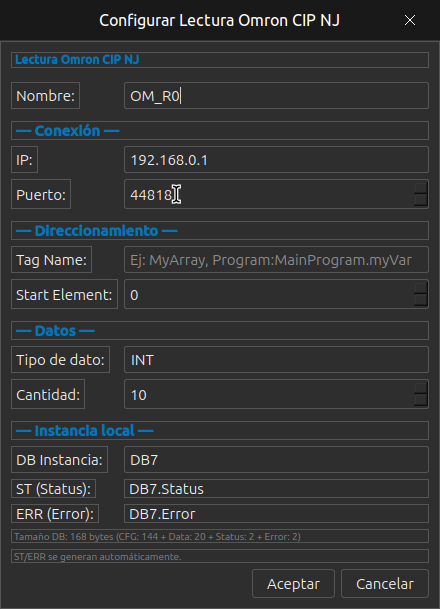Focus the IP address field
This screenshot has height=609, width=440.
point(276,160)
